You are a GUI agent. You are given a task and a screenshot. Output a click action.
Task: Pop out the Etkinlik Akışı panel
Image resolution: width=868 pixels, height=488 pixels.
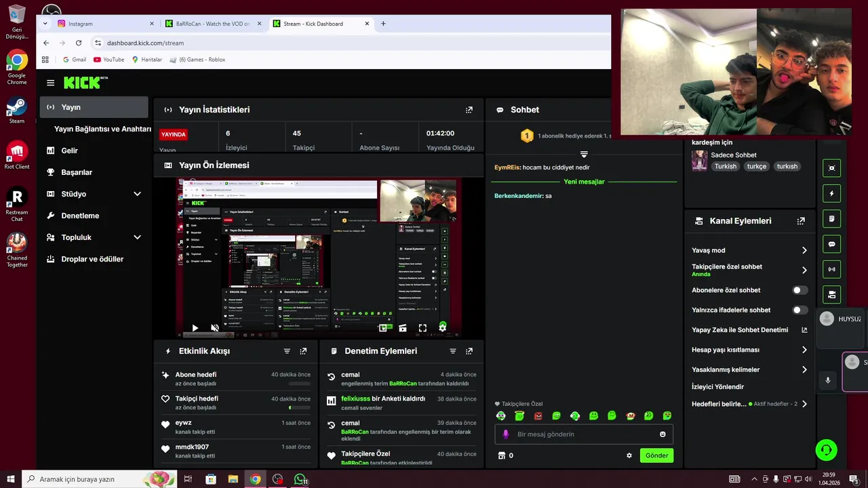click(x=303, y=351)
